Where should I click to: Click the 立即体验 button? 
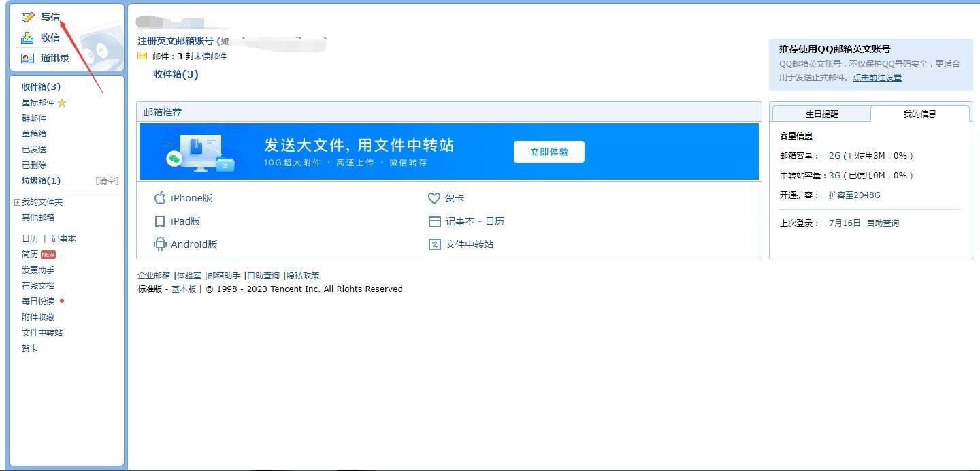point(549,152)
